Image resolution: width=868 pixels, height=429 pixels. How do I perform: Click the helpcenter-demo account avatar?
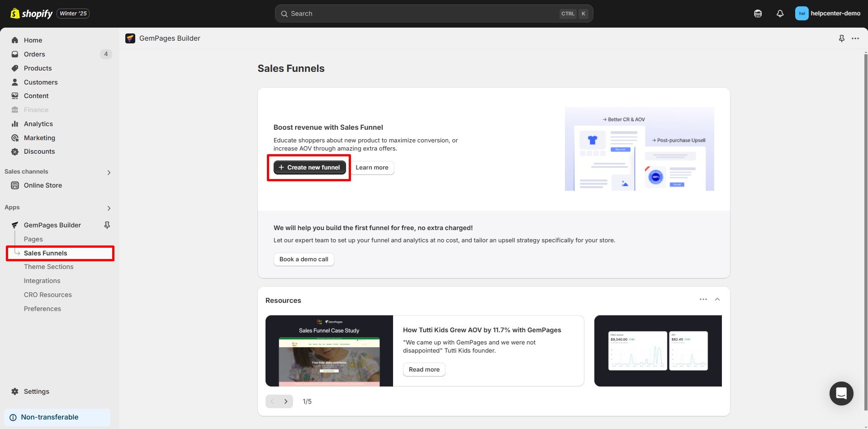click(802, 14)
